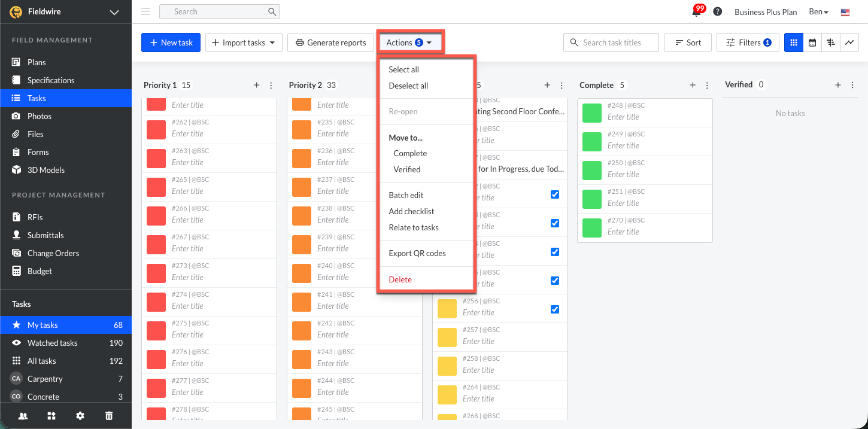Click green status swatch of task #248
The image size is (868, 429).
(x=592, y=112)
